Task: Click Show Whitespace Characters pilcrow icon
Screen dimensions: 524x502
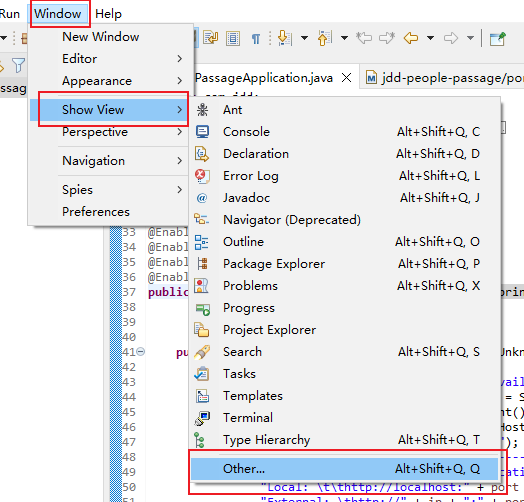Action: [x=255, y=39]
